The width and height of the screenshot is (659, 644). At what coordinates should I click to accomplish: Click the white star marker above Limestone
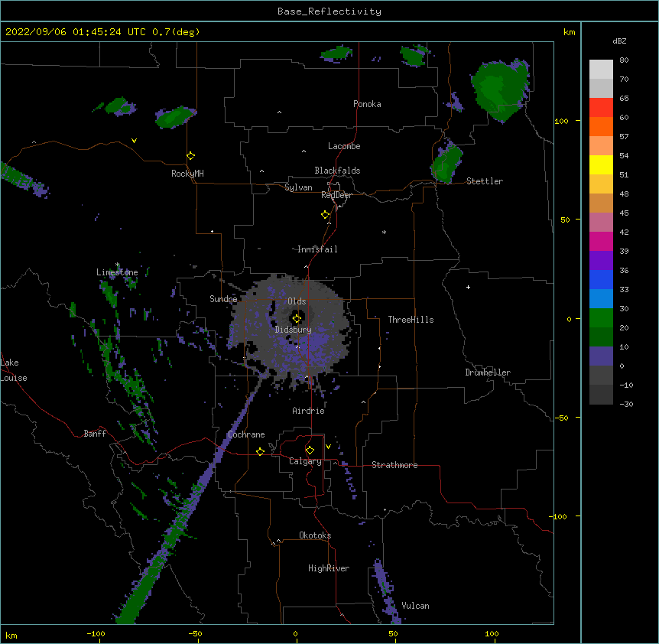coord(118,265)
